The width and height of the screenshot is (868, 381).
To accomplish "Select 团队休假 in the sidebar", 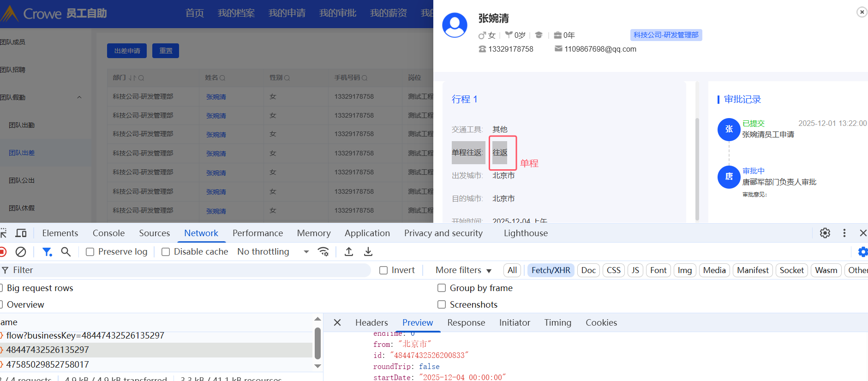I will [x=22, y=208].
